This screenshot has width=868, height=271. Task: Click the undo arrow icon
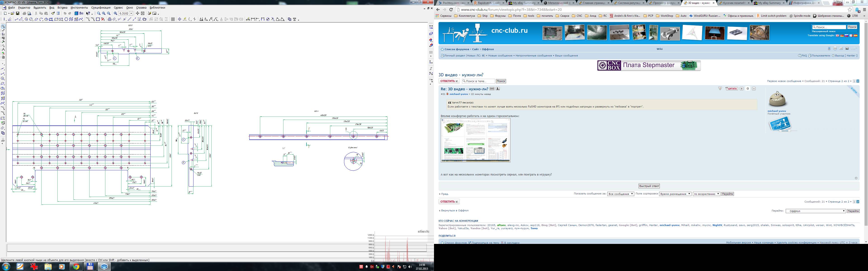click(65, 14)
